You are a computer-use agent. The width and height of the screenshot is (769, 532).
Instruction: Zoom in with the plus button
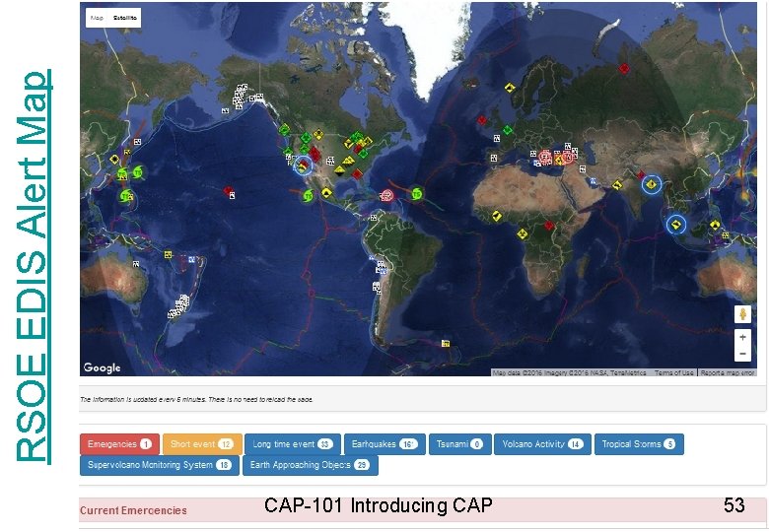pos(742,337)
